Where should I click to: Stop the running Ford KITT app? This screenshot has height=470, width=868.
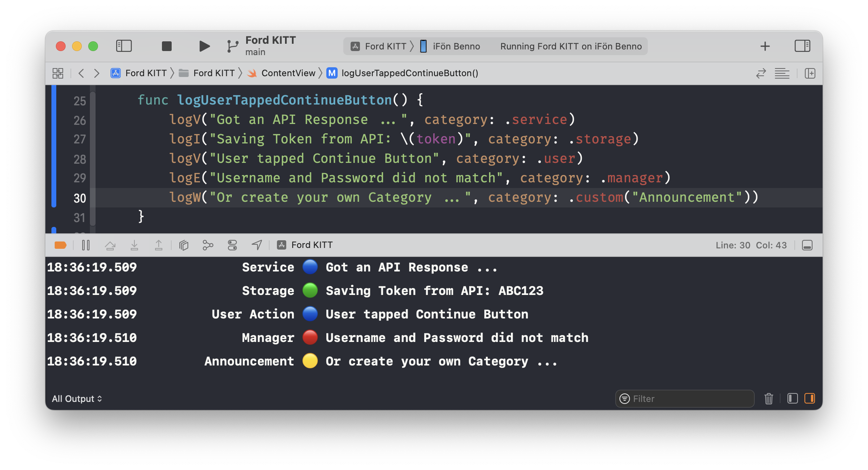(x=167, y=46)
